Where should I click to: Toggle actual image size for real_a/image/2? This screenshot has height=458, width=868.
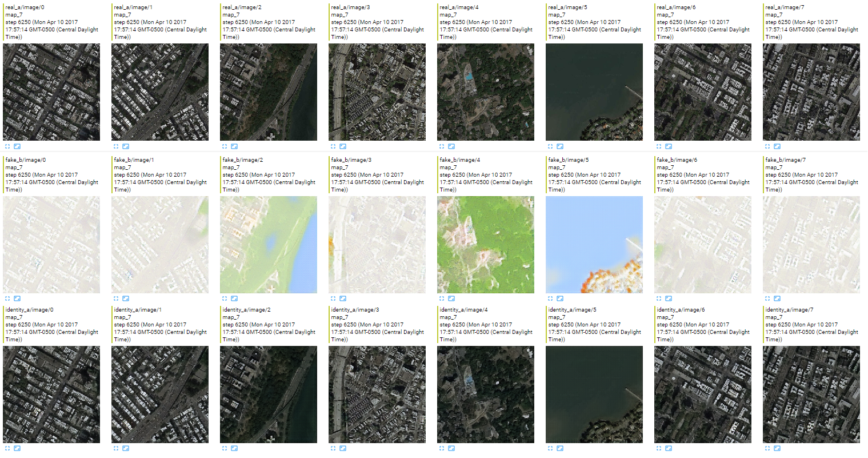234,146
